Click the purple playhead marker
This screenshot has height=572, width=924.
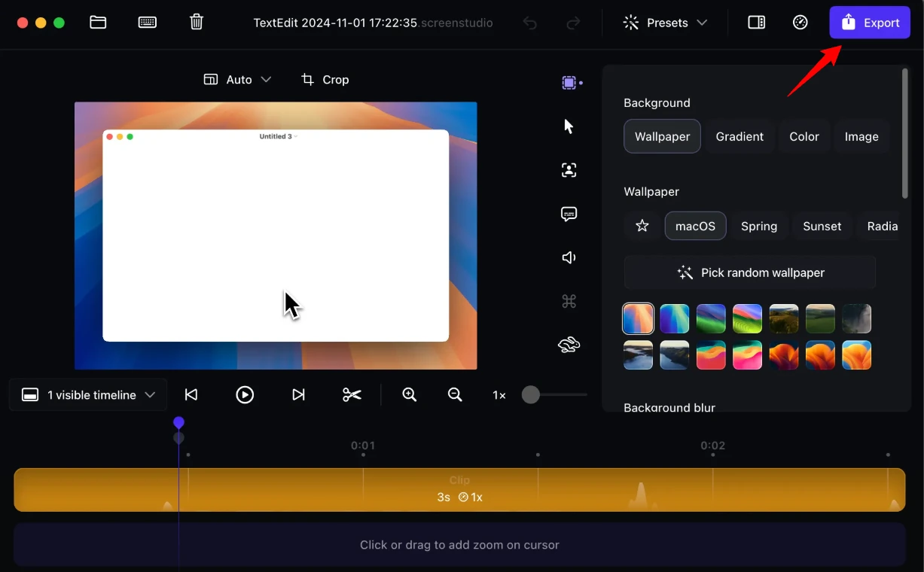[178, 423]
